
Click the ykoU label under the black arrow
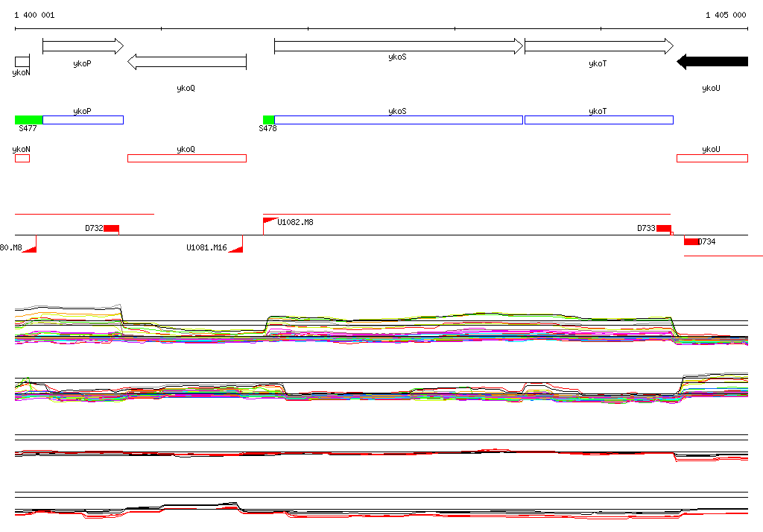[711, 89]
